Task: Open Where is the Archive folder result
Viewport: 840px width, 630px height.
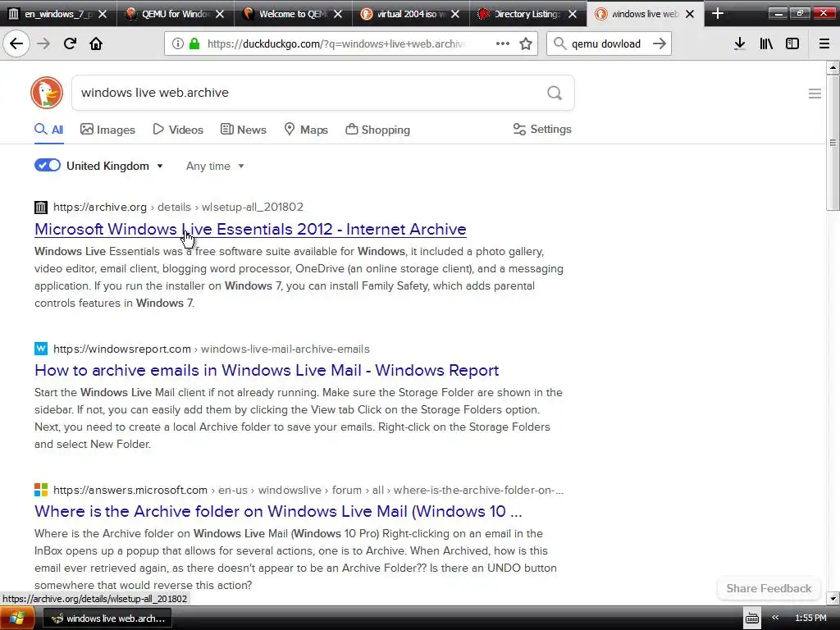Action: click(278, 511)
